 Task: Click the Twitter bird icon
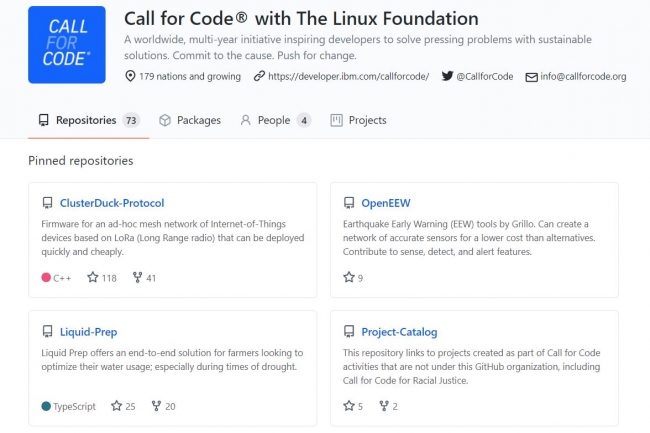[447, 76]
